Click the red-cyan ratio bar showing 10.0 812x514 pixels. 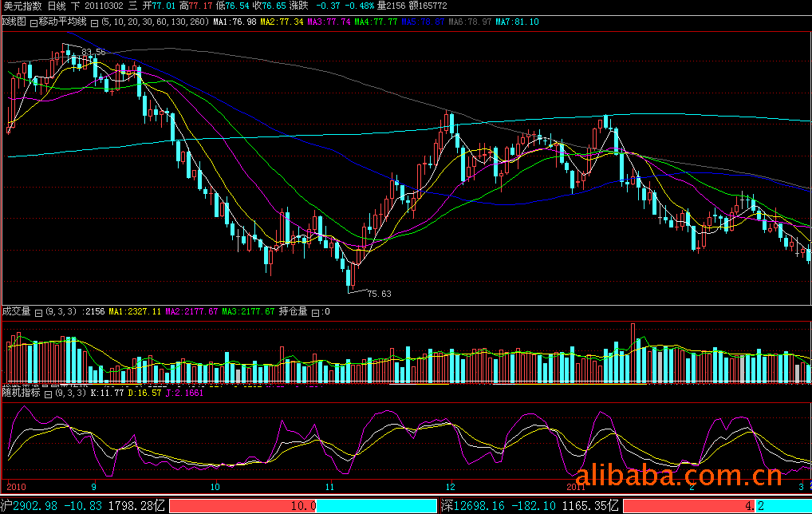tap(303, 505)
